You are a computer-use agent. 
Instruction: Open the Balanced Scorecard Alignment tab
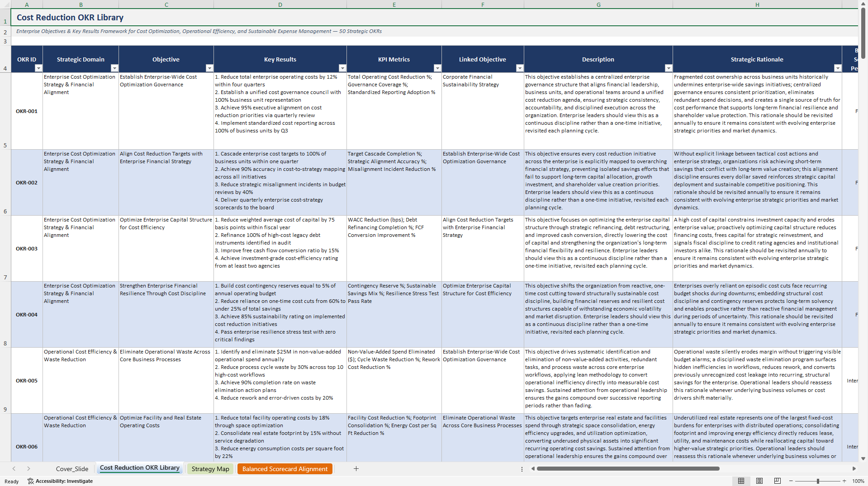coord(285,469)
